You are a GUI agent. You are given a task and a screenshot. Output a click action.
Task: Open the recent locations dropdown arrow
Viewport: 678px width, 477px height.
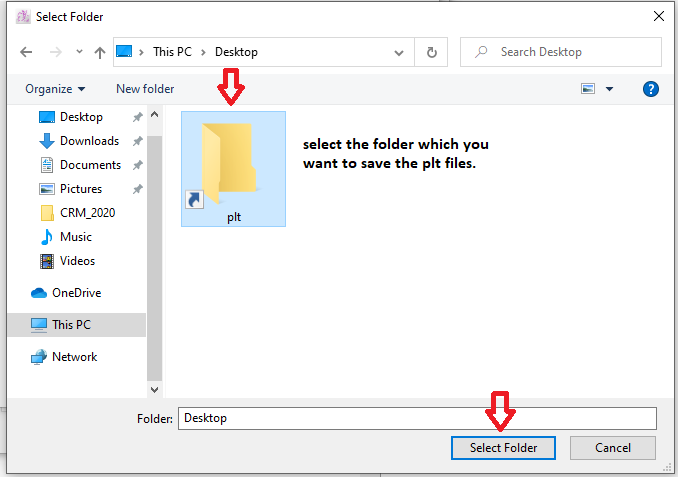click(78, 52)
